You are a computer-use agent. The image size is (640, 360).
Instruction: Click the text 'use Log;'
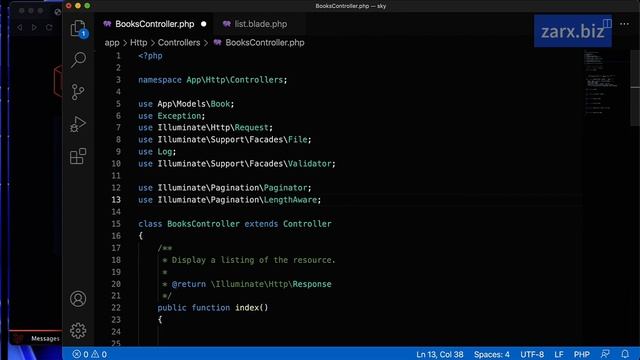tap(157, 151)
